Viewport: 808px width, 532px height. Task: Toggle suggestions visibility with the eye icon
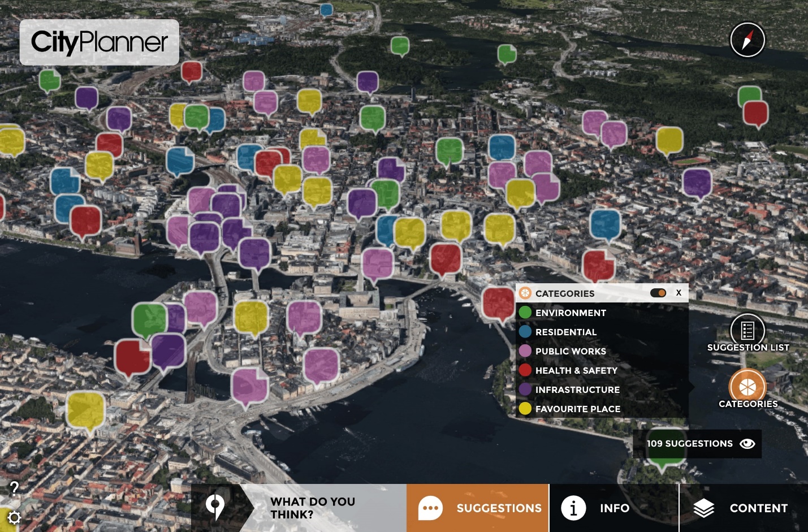click(747, 444)
